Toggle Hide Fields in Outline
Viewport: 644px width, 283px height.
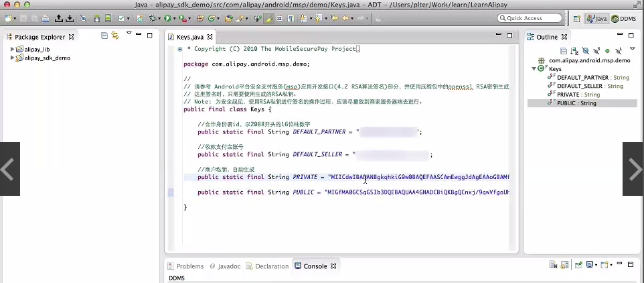point(586,51)
